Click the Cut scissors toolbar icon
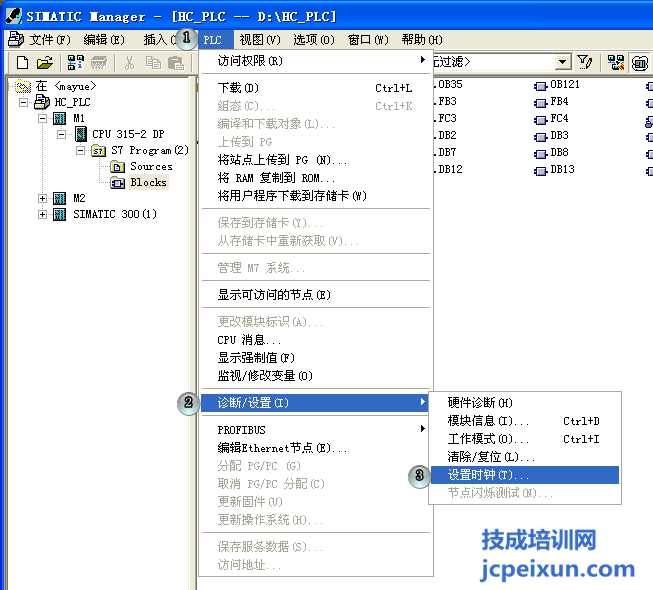This screenshot has height=590, width=653. click(x=130, y=63)
